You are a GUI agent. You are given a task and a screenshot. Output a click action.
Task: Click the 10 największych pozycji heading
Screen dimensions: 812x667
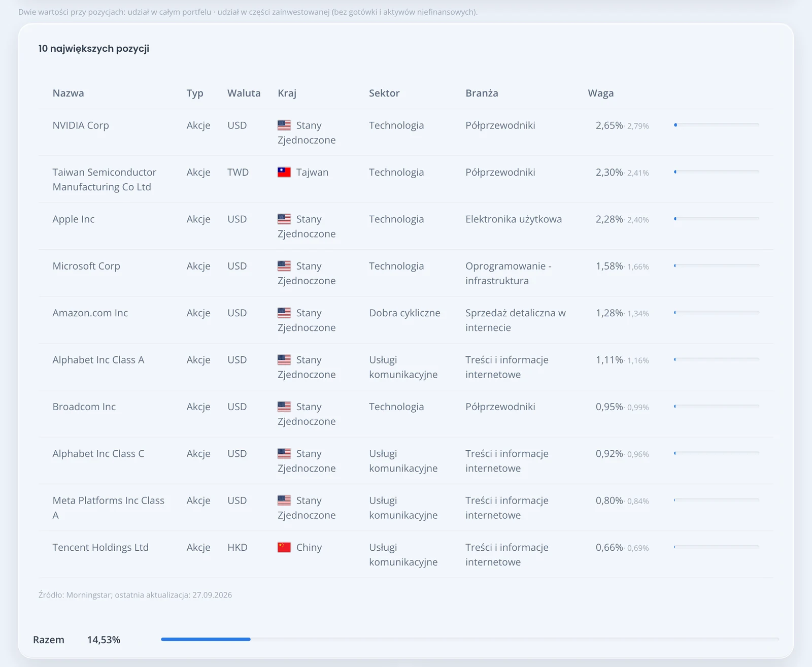tap(94, 49)
